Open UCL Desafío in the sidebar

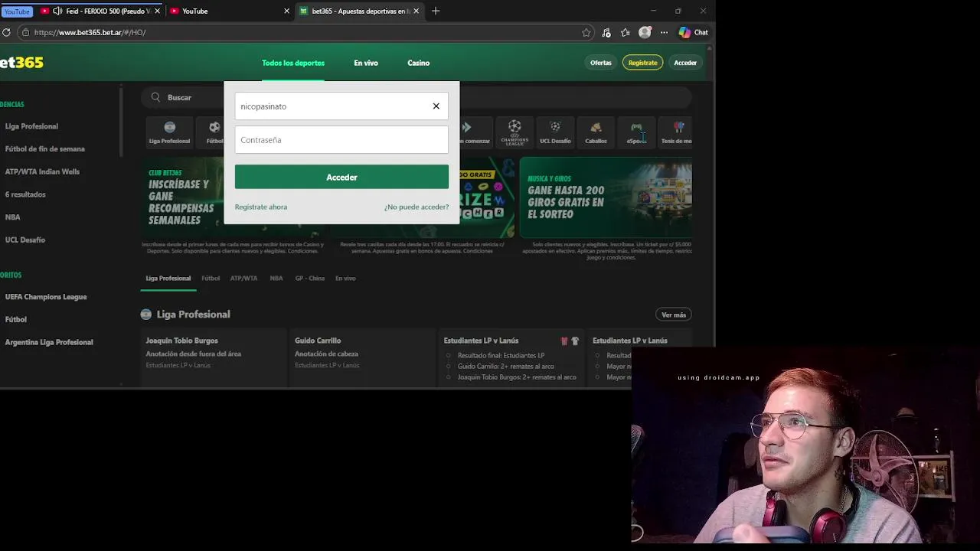pyautogui.click(x=25, y=240)
